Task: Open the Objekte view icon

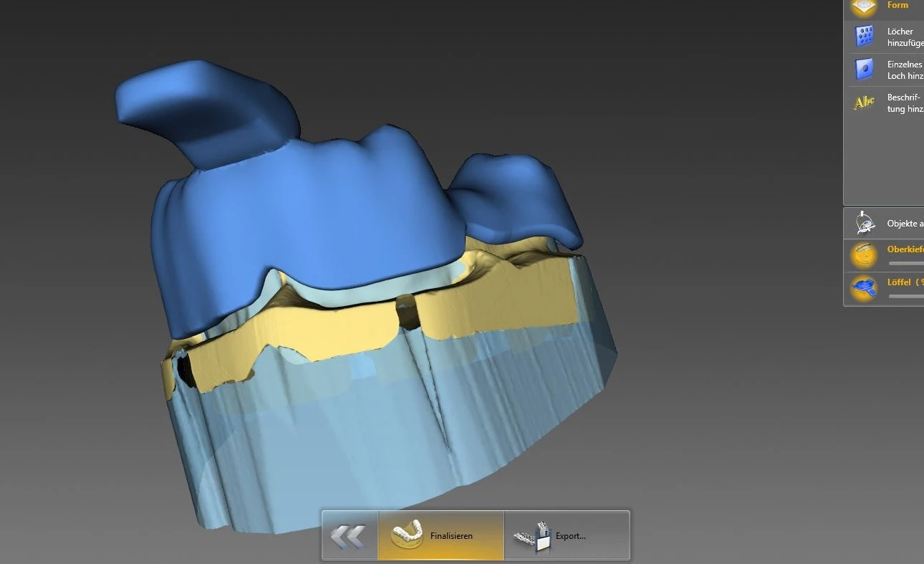Action: tap(865, 224)
